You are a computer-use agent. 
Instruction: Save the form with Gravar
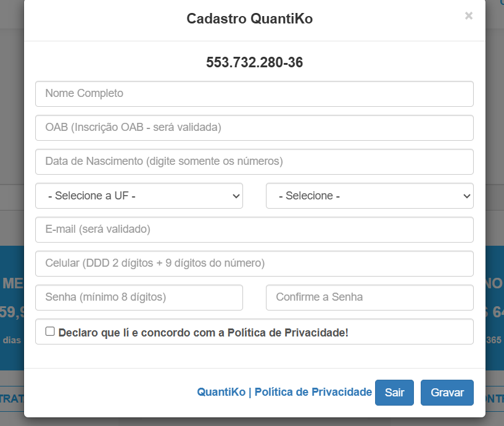pos(447,393)
